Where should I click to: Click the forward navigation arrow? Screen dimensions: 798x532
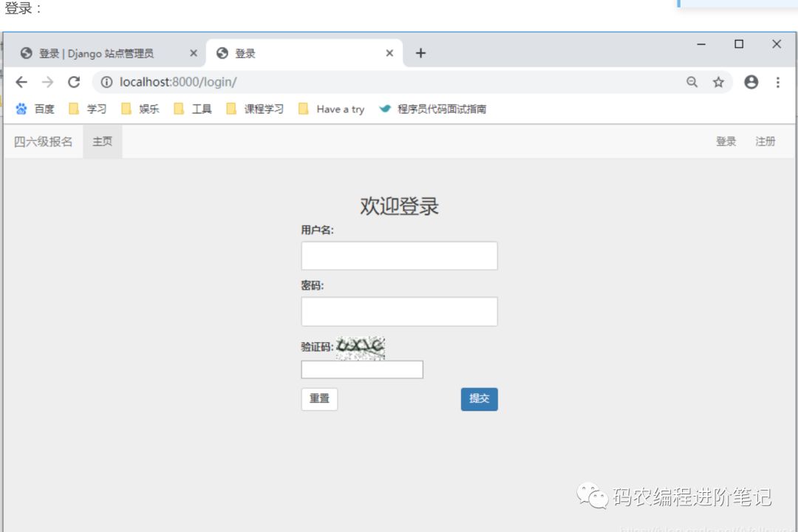pyautogui.click(x=47, y=82)
